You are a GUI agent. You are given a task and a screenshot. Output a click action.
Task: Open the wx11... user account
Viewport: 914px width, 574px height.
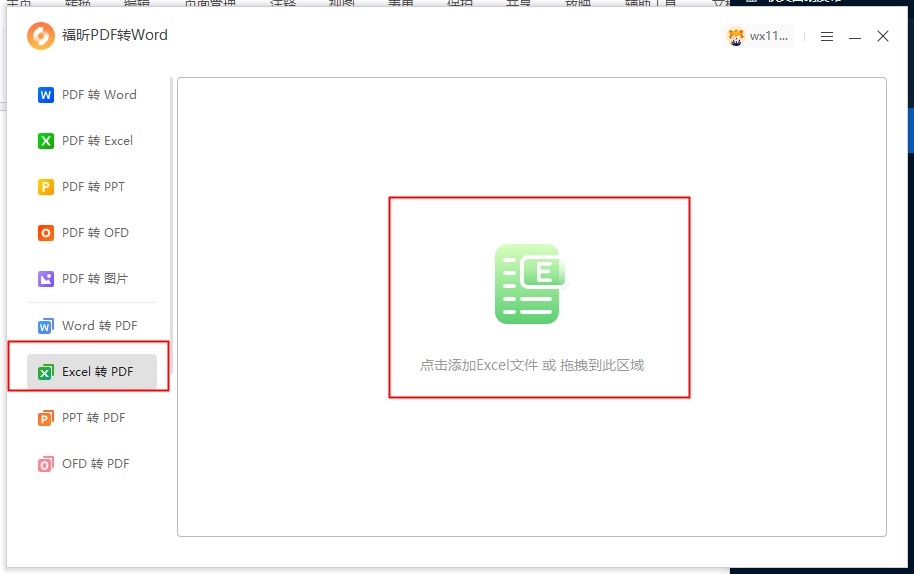point(758,36)
